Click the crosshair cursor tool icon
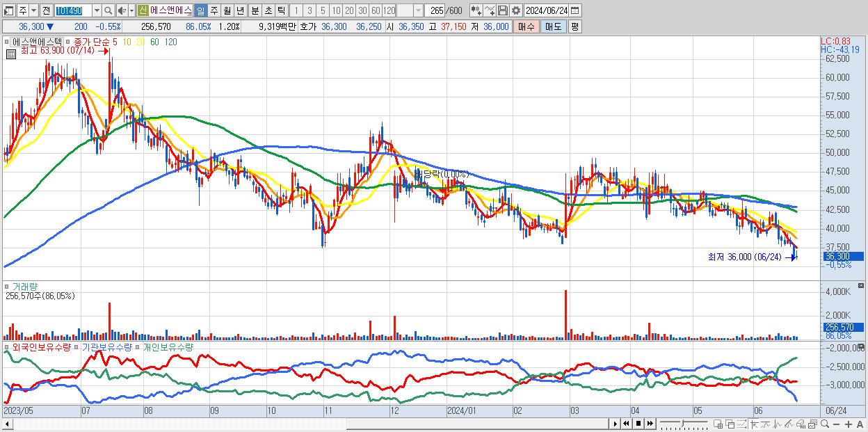Screen dimensions: 868x432 pos(754,424)
